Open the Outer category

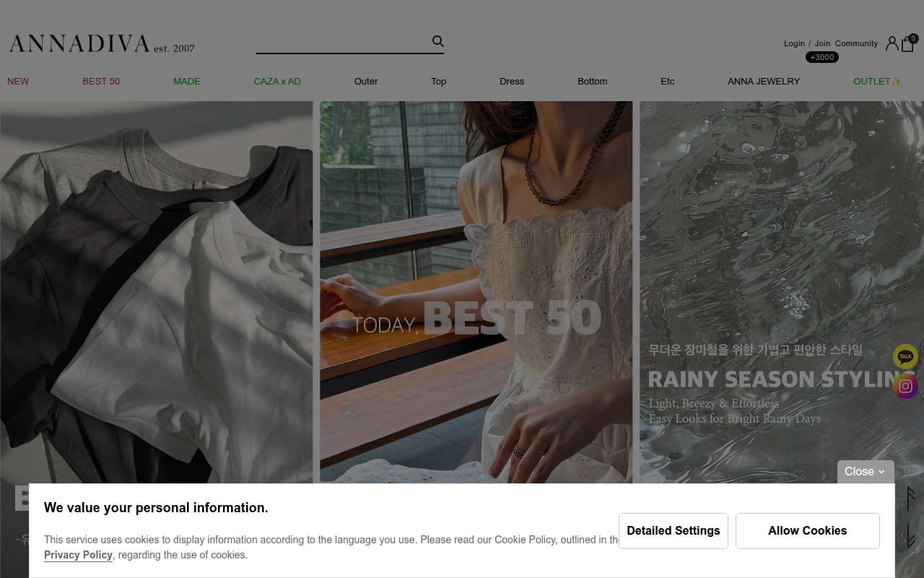[366, 82]
